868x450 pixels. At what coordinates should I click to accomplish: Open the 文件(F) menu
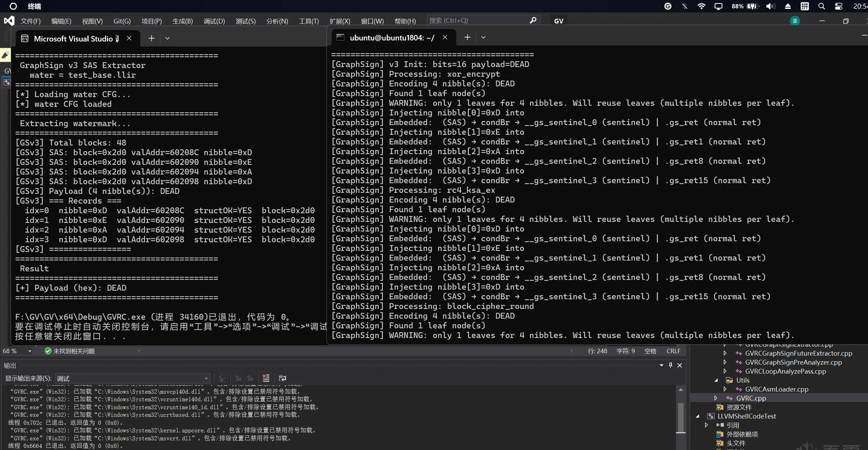click(x=30, y=21)
